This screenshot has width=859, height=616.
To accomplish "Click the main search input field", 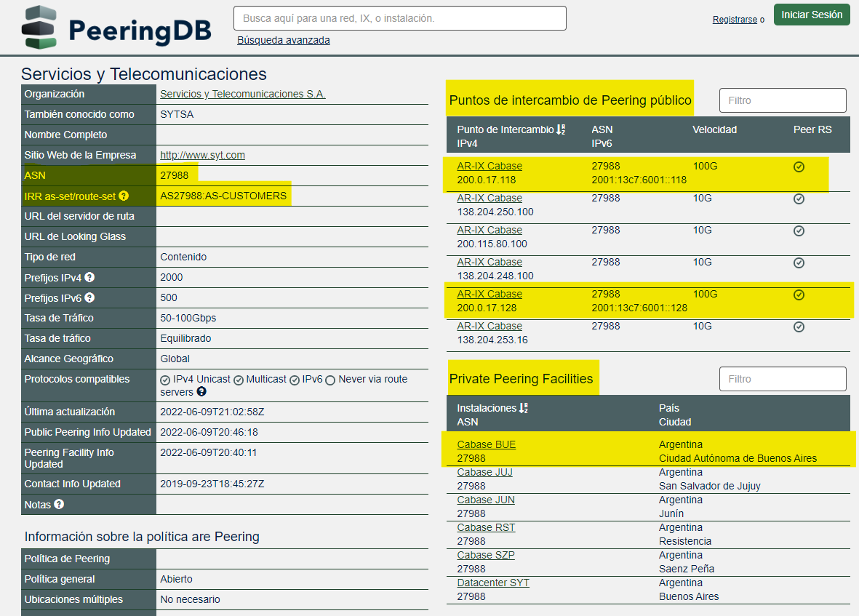I will [x=399, y=18].
